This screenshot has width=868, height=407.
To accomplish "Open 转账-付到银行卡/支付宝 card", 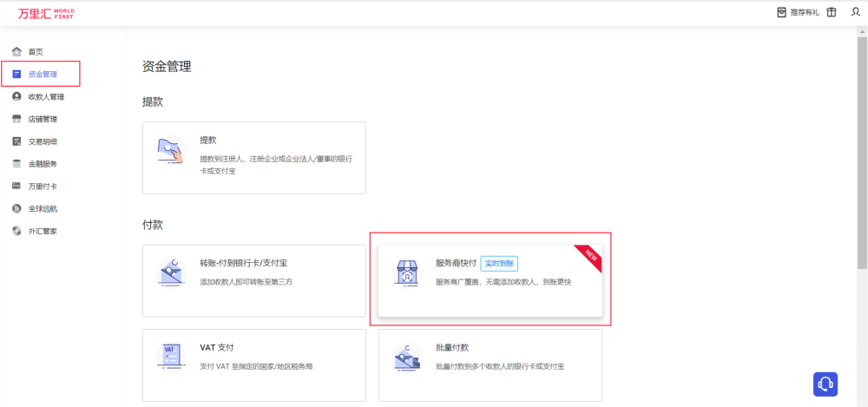I will [x=253, y=280].
